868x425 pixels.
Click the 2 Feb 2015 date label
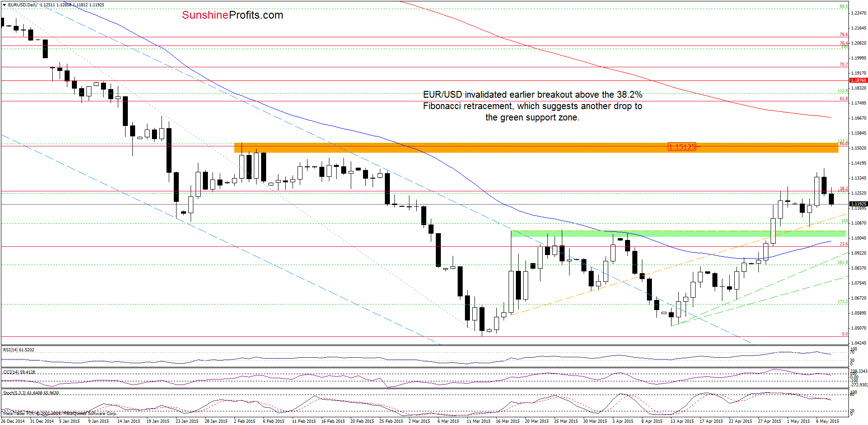coord(245,421)
